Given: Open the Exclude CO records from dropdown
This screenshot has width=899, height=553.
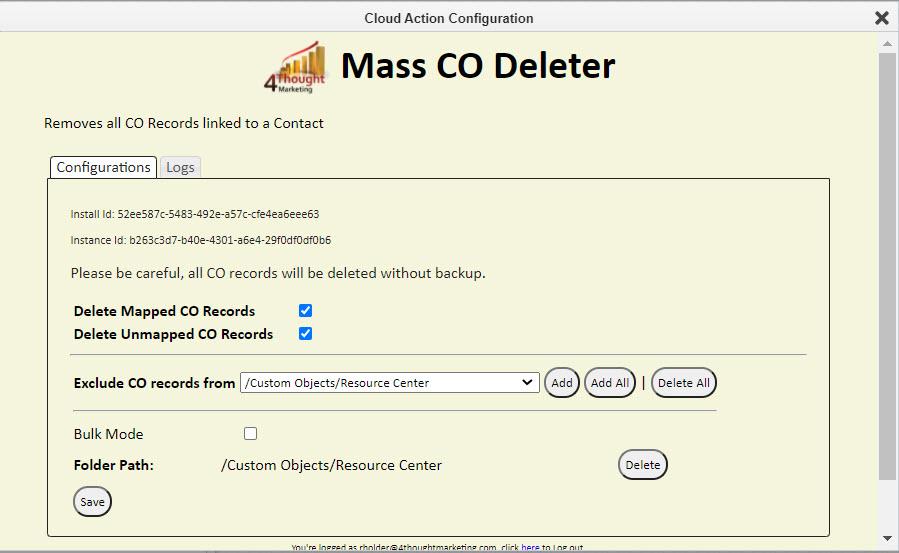Looking at the screenshot, I should (390, 383).
